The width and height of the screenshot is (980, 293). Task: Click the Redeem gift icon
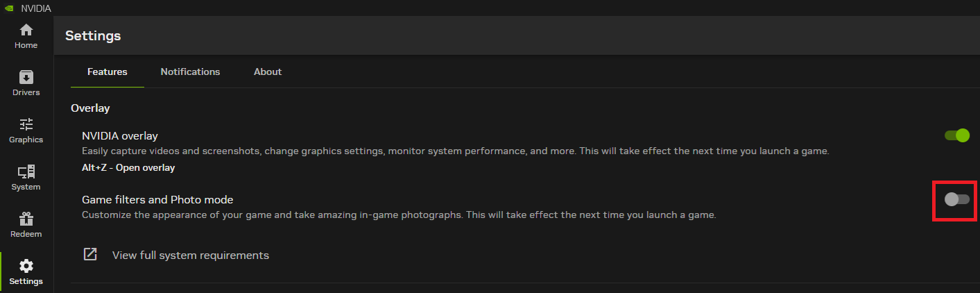(26, 219)
